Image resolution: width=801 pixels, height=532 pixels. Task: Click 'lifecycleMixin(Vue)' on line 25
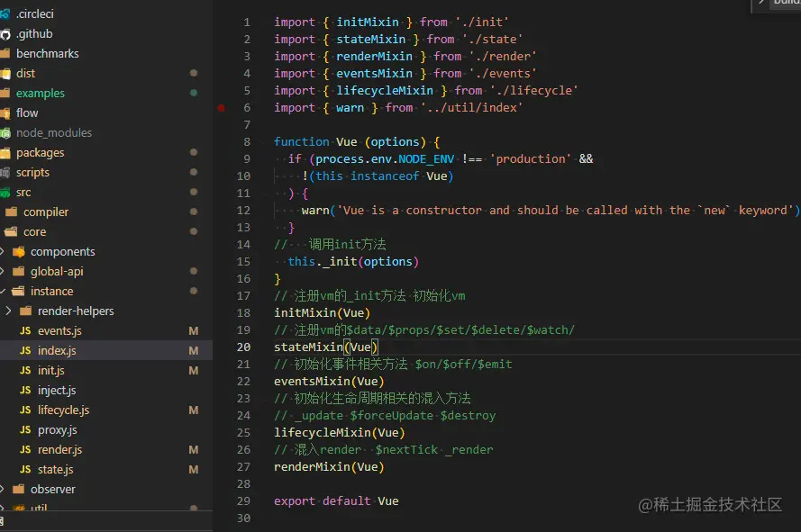click(339, 433)
